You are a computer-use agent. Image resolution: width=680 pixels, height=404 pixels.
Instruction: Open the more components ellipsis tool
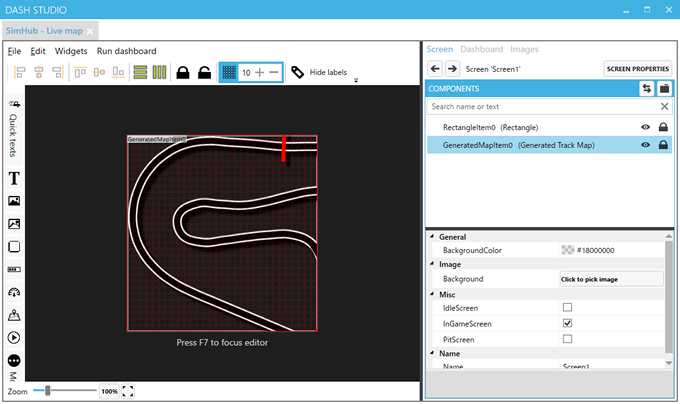tap(14, 360)
